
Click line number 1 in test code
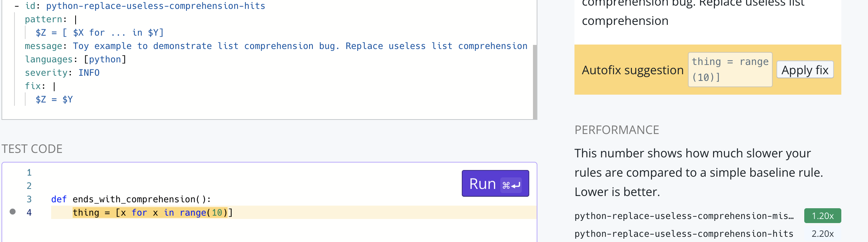(29, 172)
